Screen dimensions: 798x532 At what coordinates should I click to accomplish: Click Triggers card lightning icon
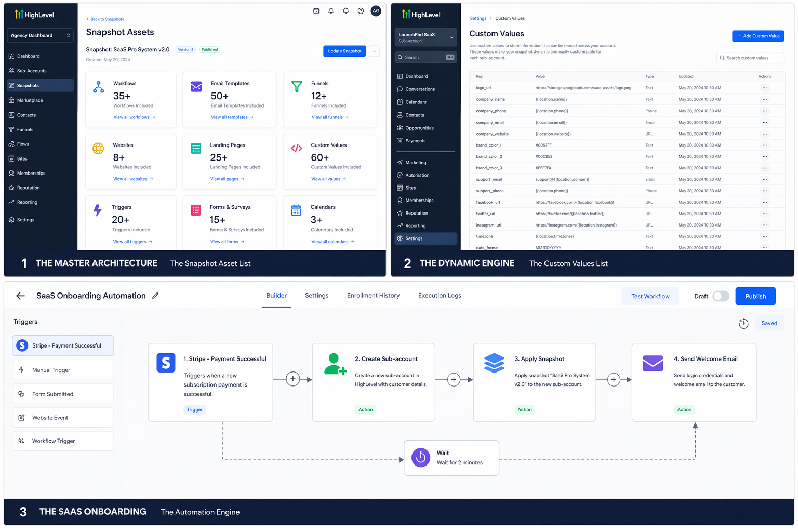(x=98, y=210)
